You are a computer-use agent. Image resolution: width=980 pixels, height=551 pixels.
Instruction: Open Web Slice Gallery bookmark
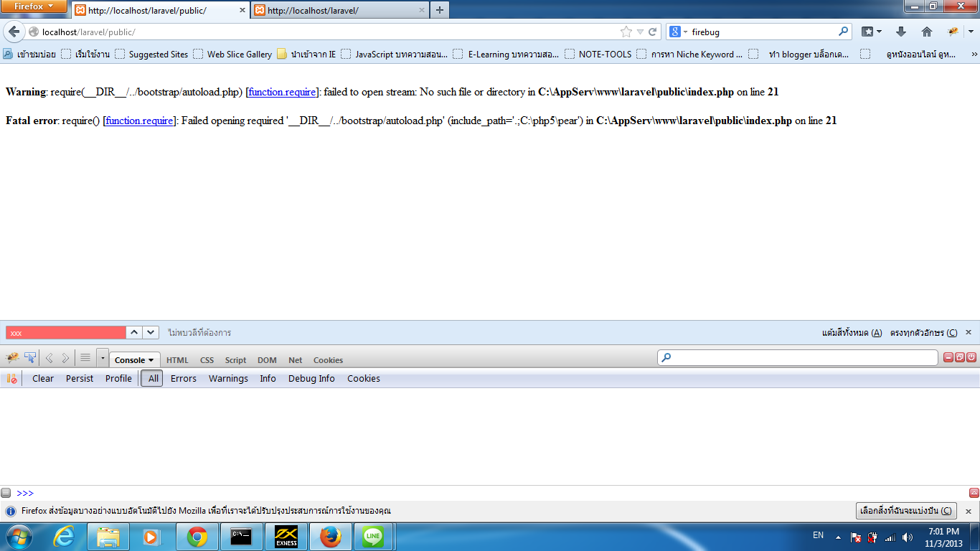[x=232, y=54]
